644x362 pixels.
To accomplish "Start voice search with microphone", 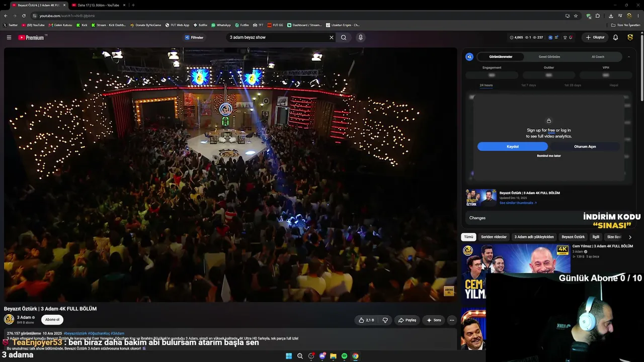I will pos(360,37).
